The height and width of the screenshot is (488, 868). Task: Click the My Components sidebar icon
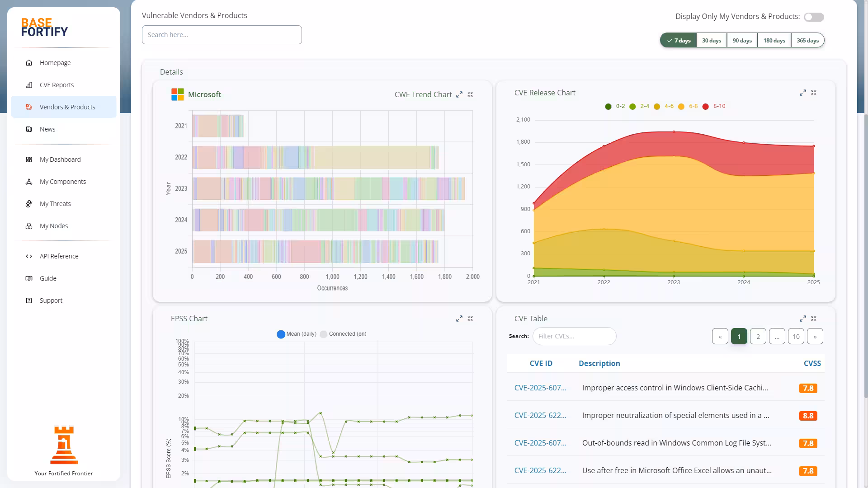29,181
